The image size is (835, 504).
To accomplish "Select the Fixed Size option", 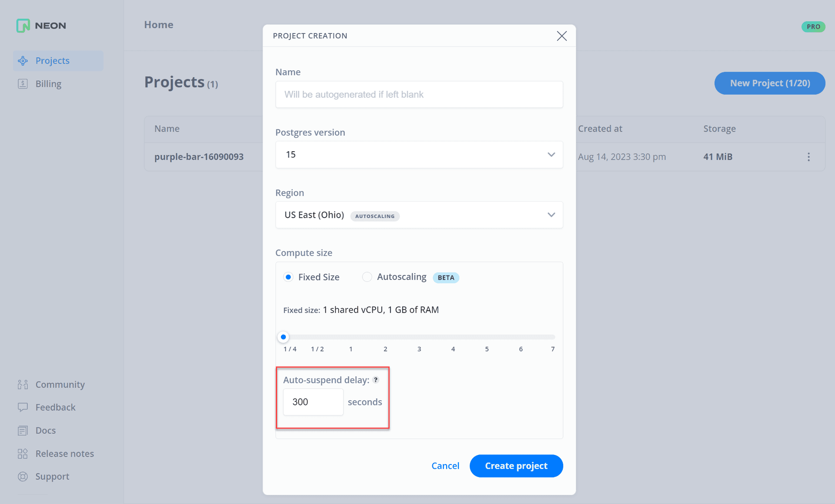I will (288, 277).
